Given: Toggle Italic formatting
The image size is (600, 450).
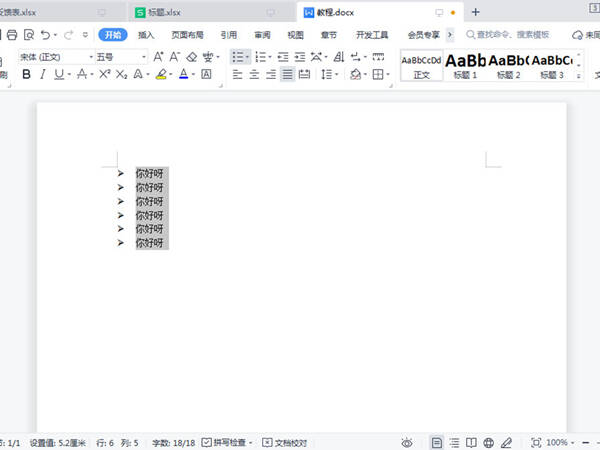Looking at the screenshot, I should (x=42, y=74).
